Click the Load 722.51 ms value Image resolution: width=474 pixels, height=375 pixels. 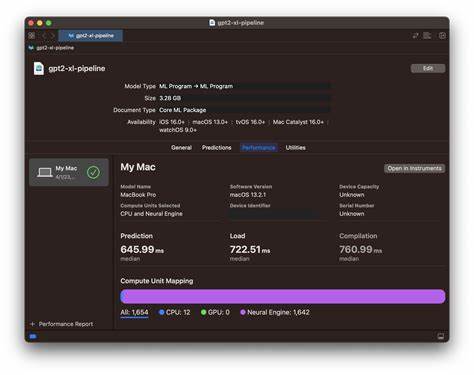(x=250, y=250)
